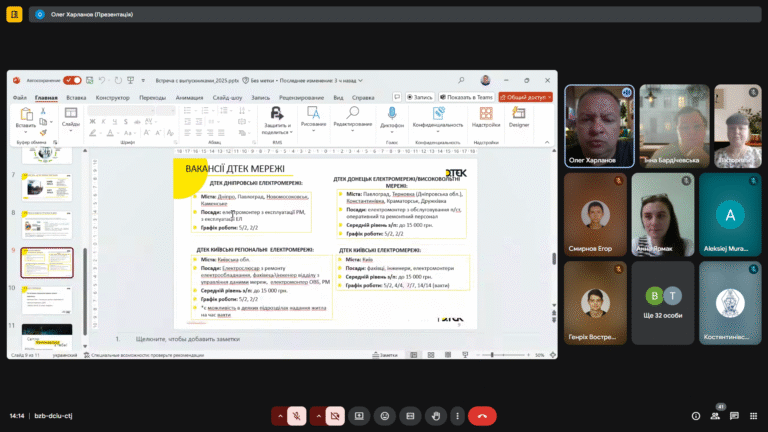Leave the call with the red hang-up button
The width and height of the screenshot is (768, 432).
click(482, 416)
